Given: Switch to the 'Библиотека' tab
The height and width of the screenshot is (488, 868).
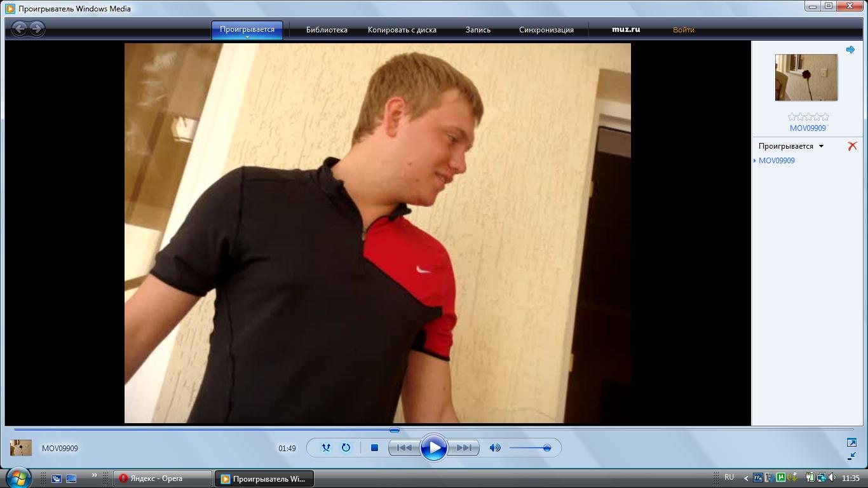Looking at the screenshot, I should point(327,30).
